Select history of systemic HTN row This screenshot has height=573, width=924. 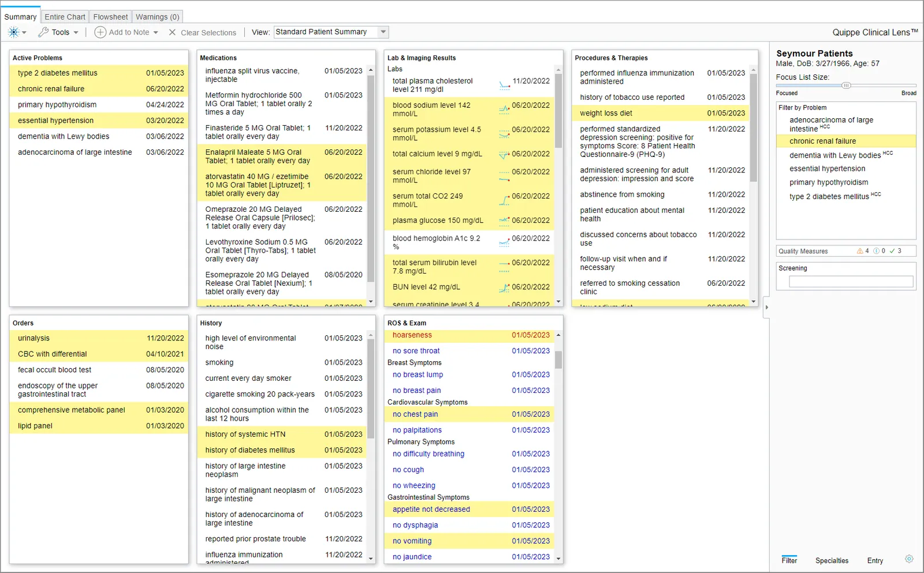click(282, 435)
